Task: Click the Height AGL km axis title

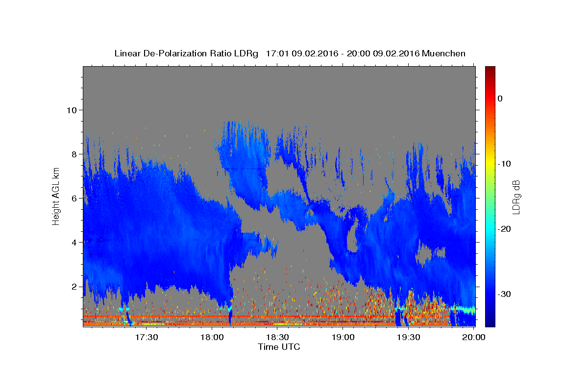Action: point(56,196)
